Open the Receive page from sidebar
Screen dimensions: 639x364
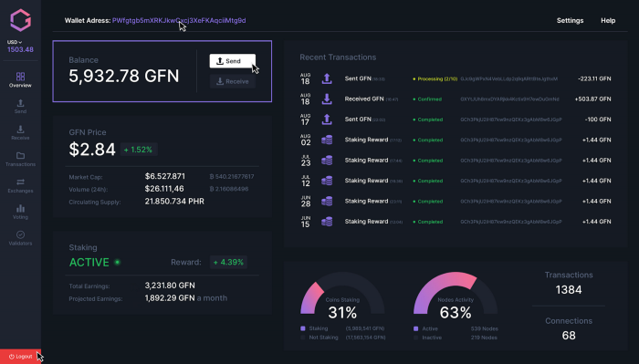pyautogui.click(x=20, y=132)
